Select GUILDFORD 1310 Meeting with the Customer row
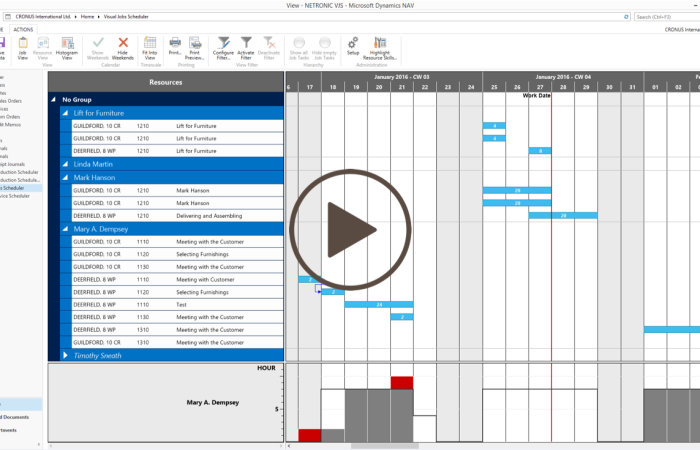The image size is (700, 450). pos(178,342)
